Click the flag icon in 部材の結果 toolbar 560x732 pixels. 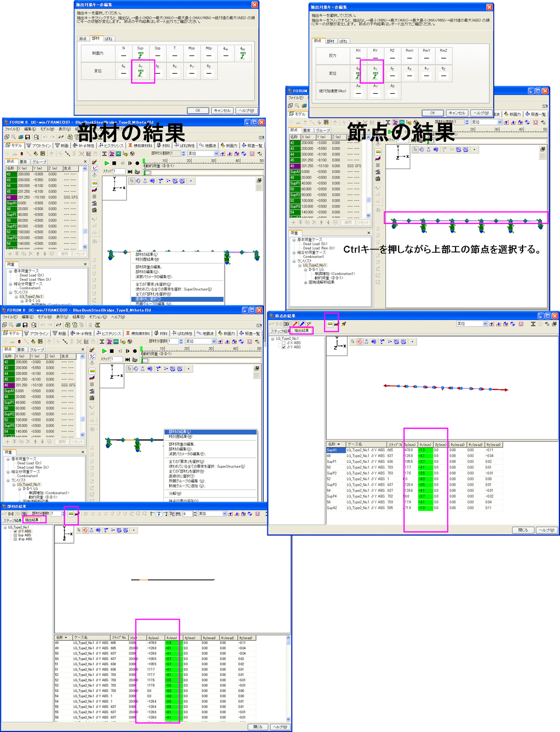pyautogui.click(x=77, y=514)
